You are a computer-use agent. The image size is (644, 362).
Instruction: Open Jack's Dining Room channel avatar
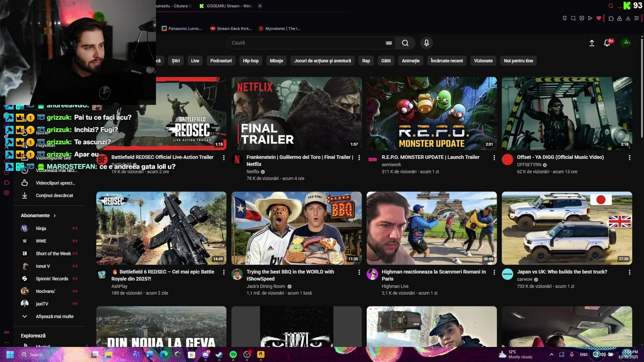pos(237,274)
